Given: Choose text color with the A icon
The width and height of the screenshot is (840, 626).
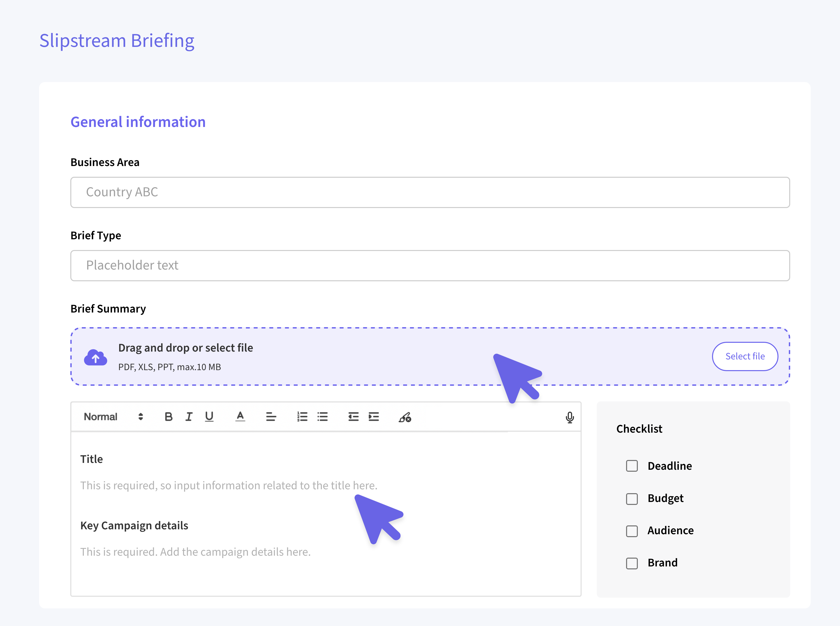Looking at the screenshot, I should click(x=240, y=417).
